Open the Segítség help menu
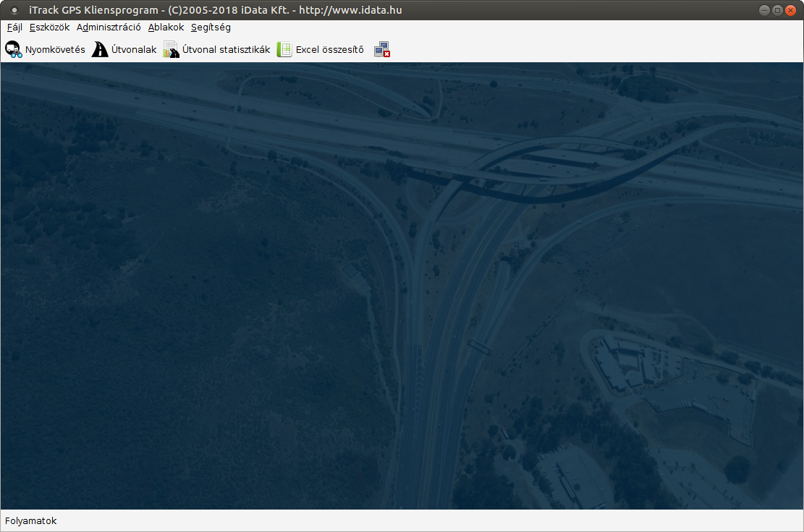 tap(211, 28)
